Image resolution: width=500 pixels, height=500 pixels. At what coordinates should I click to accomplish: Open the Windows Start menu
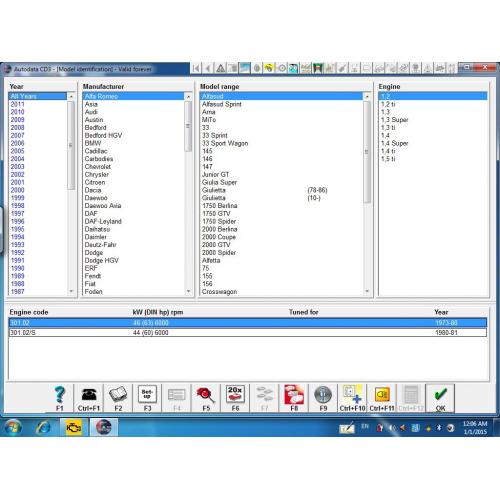pyautogui.click(x=13, y=427)
